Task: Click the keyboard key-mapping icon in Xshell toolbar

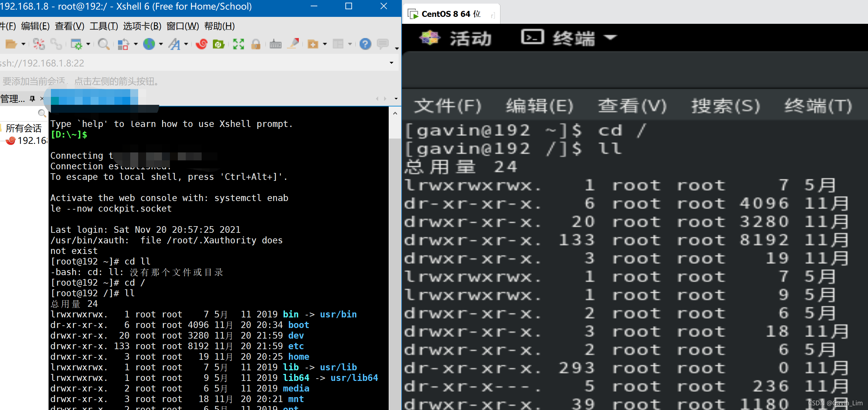Action: (x=275, y=44)
